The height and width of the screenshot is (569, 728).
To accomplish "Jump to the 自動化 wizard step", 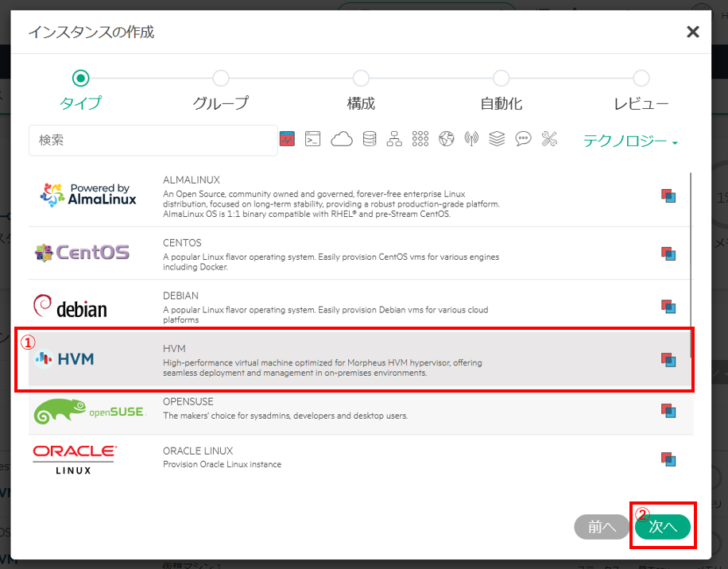I will tap(501, 78).
